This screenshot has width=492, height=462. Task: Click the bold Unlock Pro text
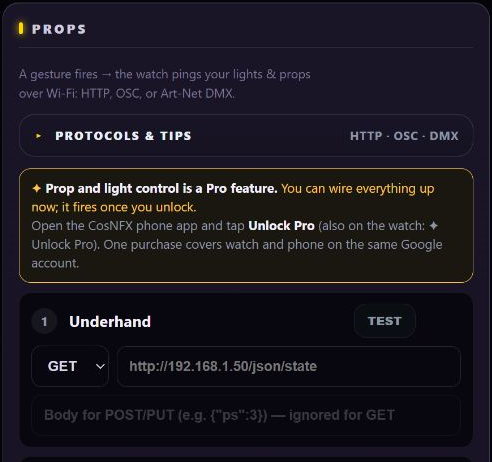(281, 226)
